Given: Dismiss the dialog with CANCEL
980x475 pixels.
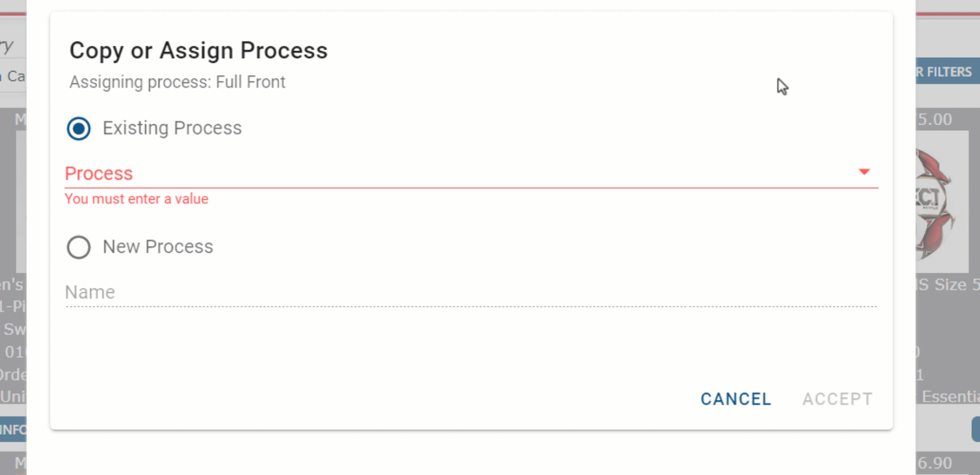Looking at the screenshot, I should (x=736, y=399).
